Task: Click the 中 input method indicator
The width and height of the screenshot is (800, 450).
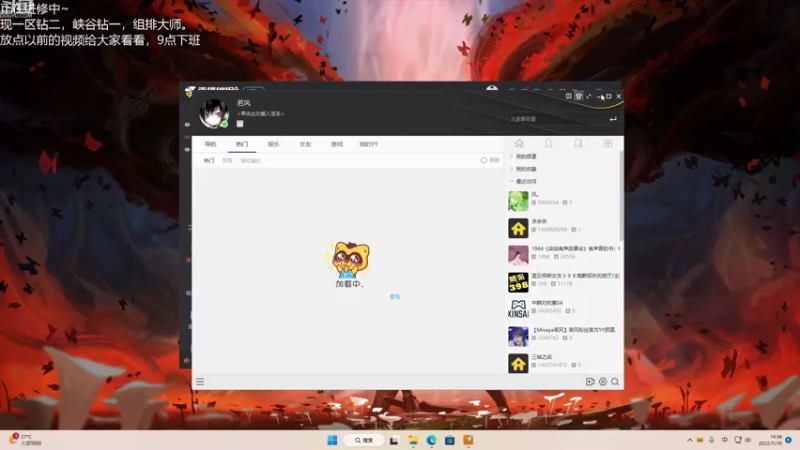Action: click(725, 440)
